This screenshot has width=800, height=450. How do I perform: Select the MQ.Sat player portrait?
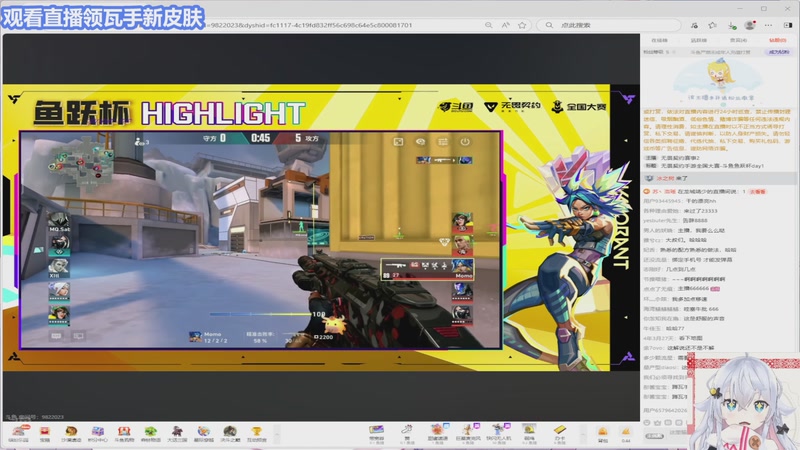coord(59,222)
